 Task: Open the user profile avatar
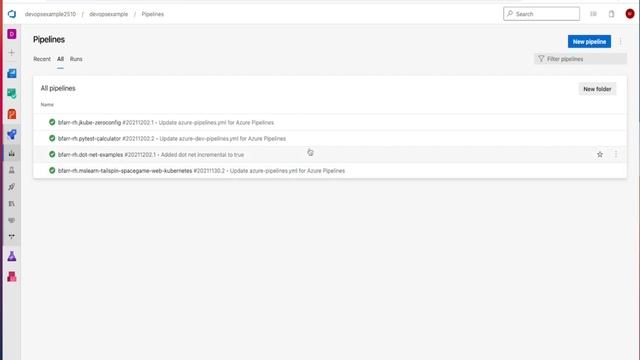pyautogui.click(x=630, y=14)
